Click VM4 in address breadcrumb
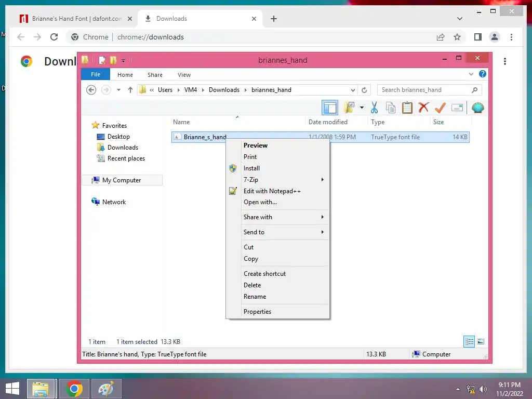Viewport: 532px width, 399px height. 190,90
